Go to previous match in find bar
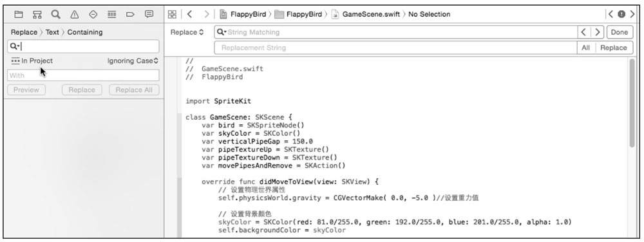Image resolution: width=644 pixels, height=242 pixels. [584, 32]
